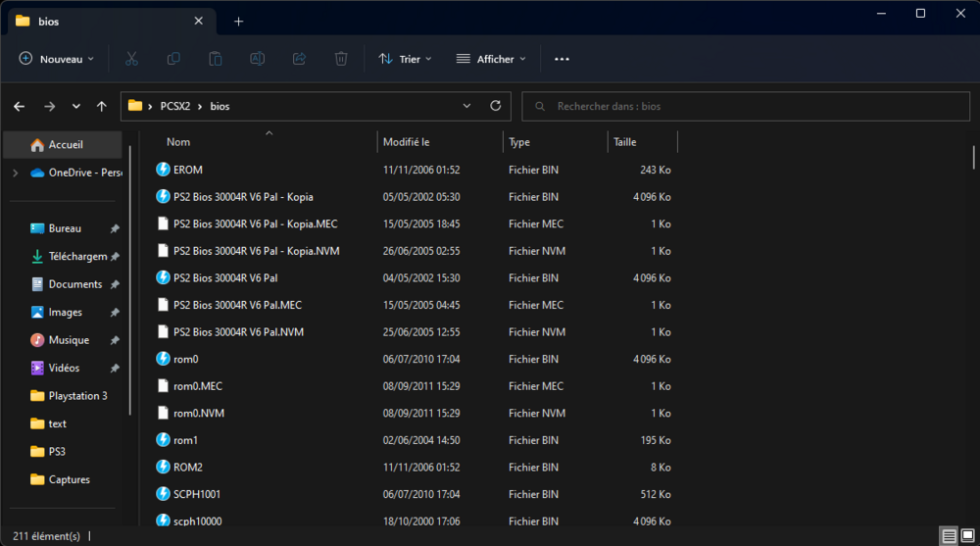
Task: Click chevron between PCSX2 and bios
Action: pos(200,106)
